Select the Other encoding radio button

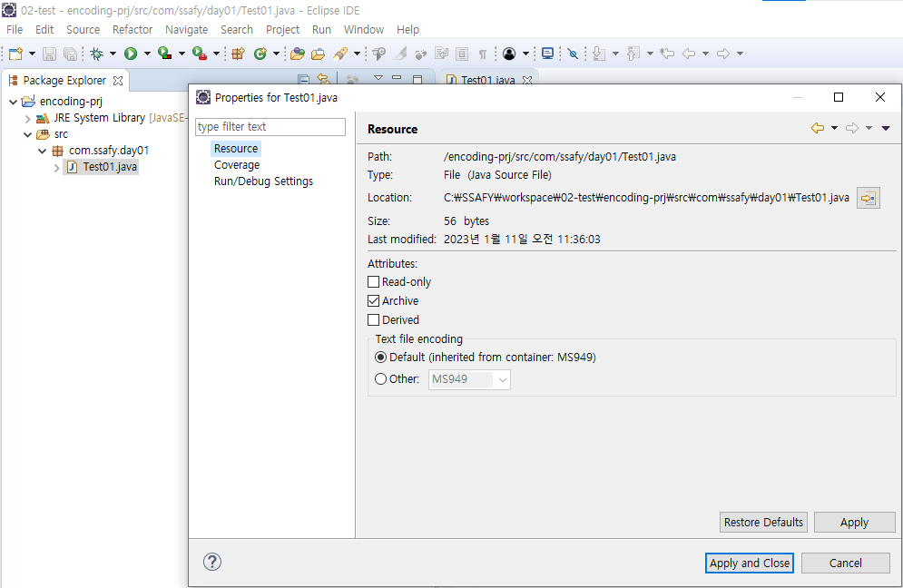380,379
